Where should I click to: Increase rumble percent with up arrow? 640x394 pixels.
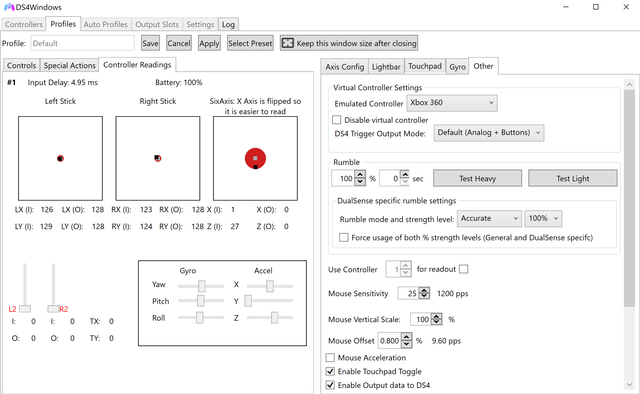click(x=360, y=175)
